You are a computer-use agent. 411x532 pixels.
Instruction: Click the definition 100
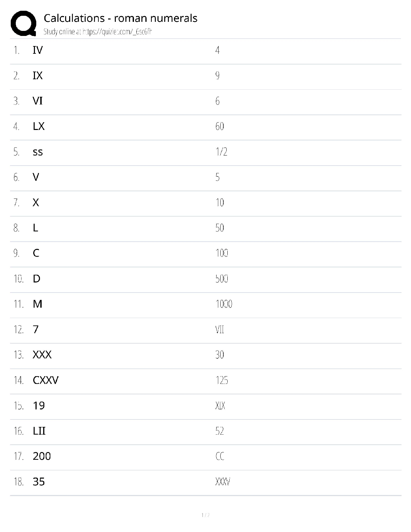pos(222,253)
